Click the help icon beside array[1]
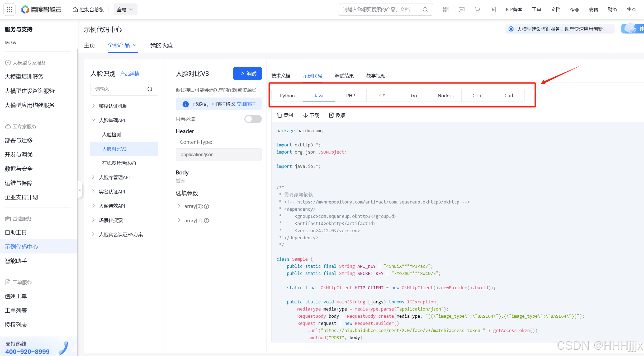The height and width of the screenshot is (356, 644). [207, 221]
